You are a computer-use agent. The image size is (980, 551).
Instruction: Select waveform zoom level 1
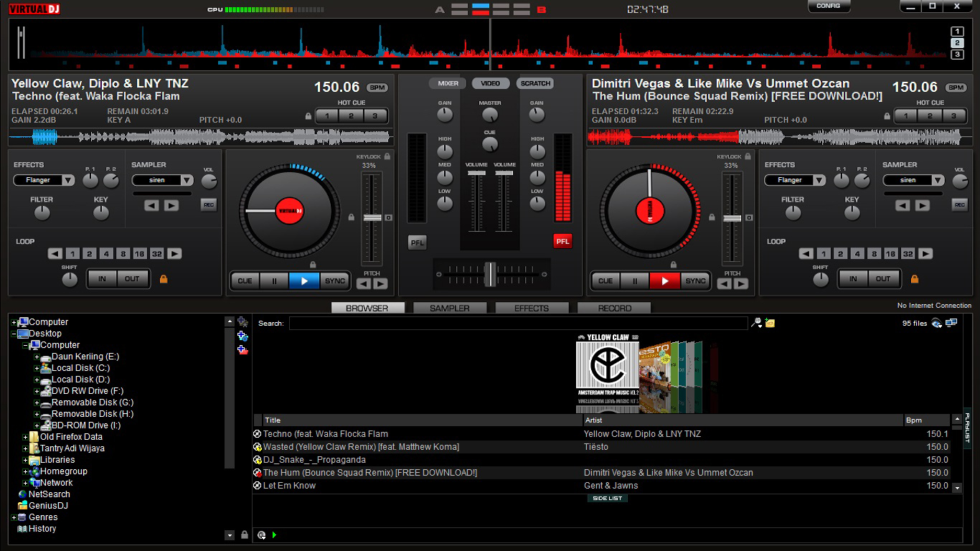(x=957, y=32)
